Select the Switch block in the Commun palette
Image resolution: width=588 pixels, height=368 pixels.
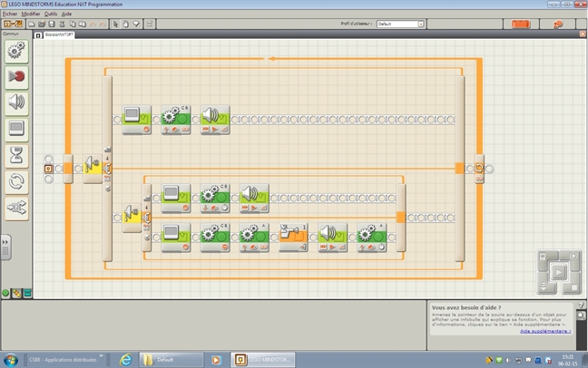(x=16, y=208)
